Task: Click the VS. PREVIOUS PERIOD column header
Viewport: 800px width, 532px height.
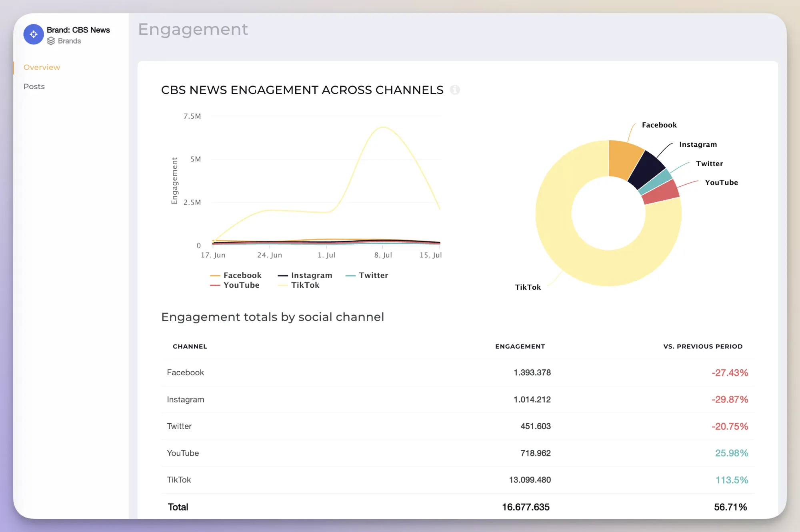Action: [703, 347]
